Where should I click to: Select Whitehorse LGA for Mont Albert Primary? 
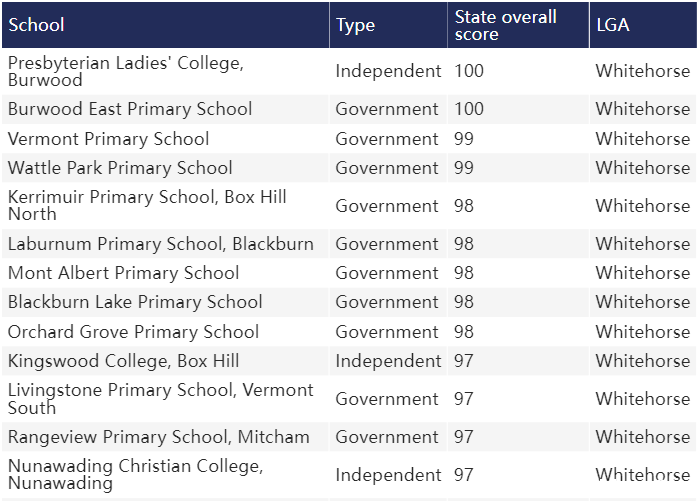(643, 273)
